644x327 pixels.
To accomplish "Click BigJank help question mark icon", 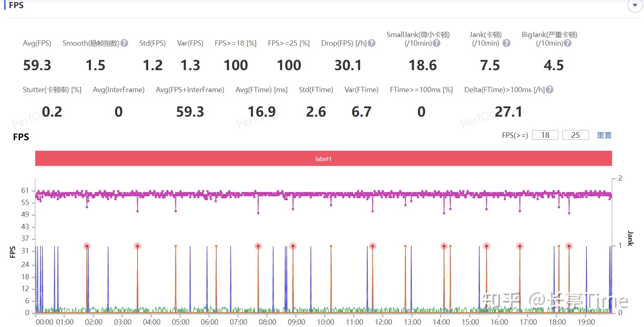I will tap(567, 43).
